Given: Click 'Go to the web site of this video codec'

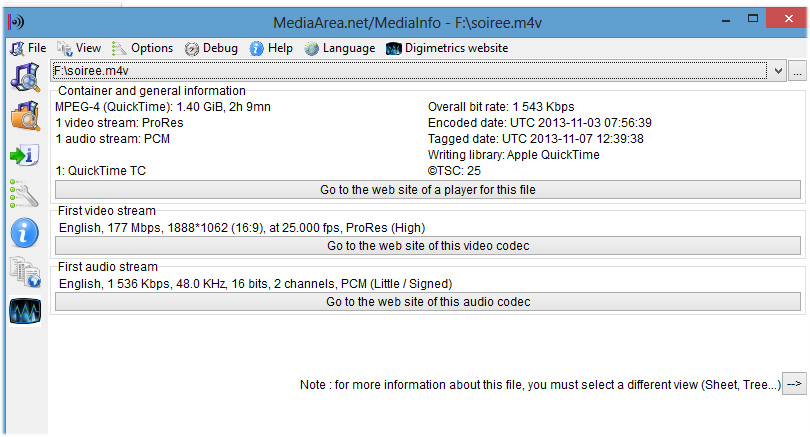Looking at the screenshot, I should click(428, 246).
